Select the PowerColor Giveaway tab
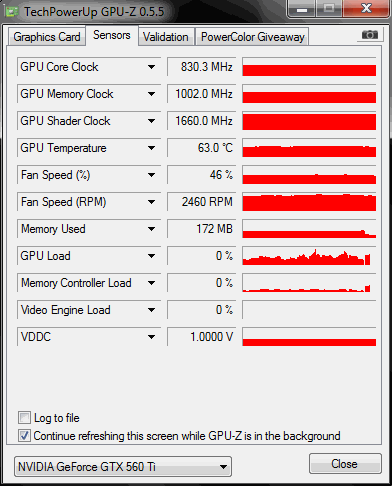The height and width of the screenshot is (486, 392). [253, 37]
